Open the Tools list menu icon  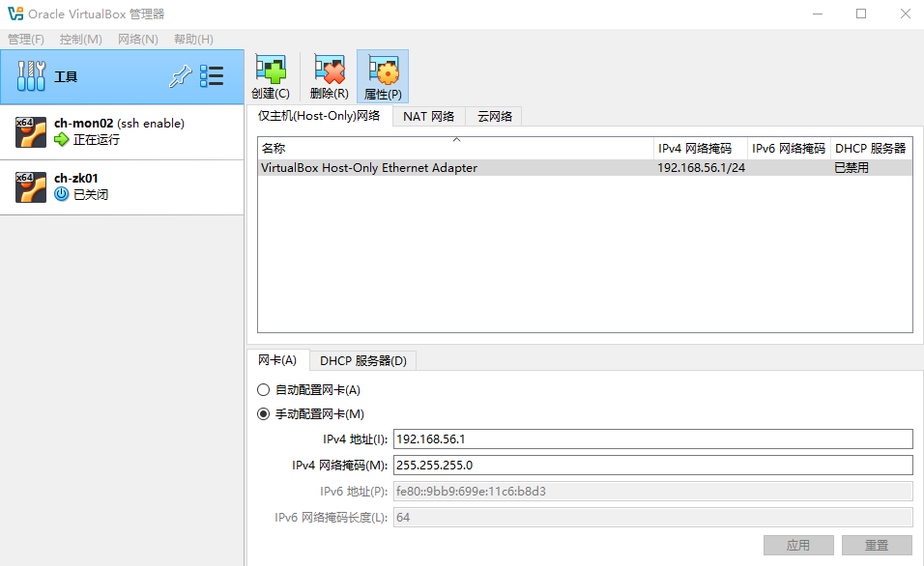(212, 76)
